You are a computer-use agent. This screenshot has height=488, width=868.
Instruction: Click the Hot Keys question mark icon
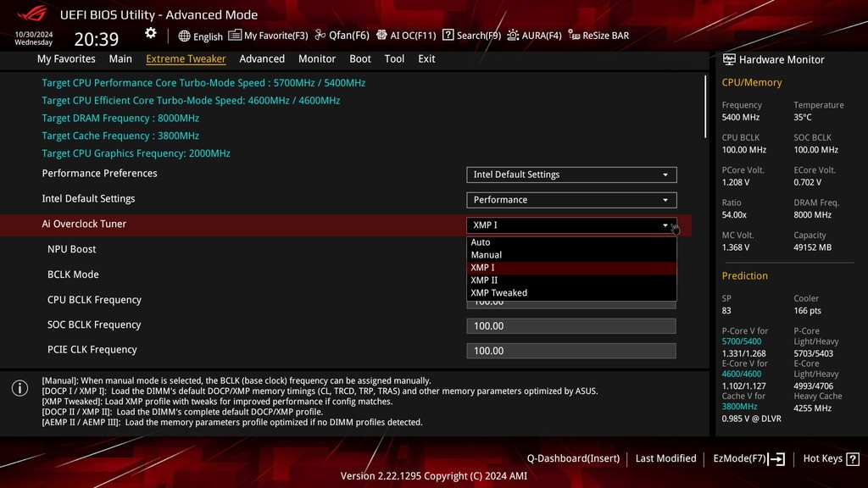(x=853, y=458)
